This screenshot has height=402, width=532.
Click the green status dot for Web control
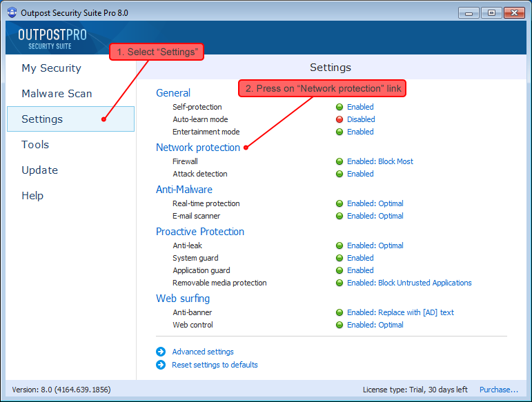339,325
